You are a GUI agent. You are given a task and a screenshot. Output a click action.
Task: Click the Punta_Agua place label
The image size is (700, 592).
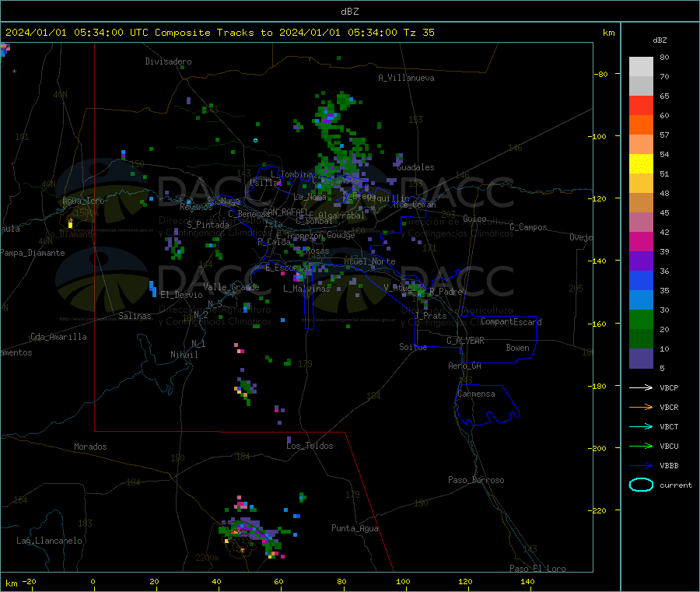(x=355, y=528)
